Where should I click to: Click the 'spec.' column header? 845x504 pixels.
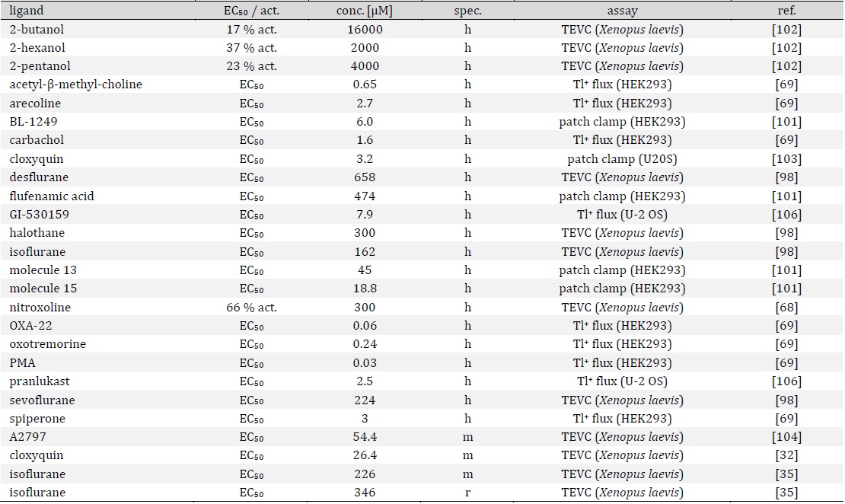(x=467, y=11)
